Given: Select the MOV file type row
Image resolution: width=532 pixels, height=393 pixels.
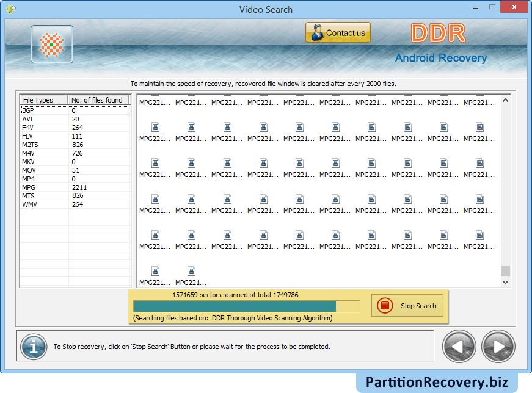Looking at the screenshot, I should click(x=75, y=170).
